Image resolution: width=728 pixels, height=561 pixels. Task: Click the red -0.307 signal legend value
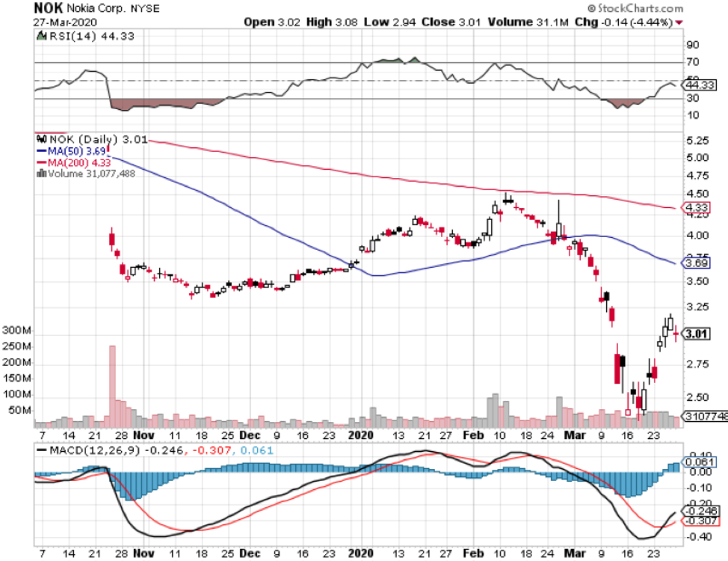click(x=212, y=450)
